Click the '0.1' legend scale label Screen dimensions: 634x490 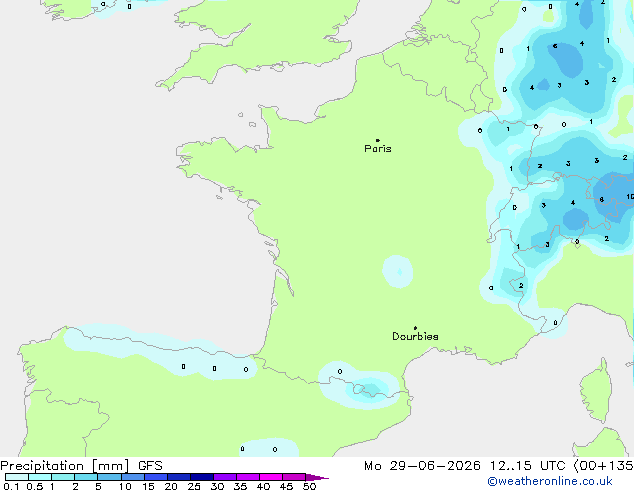tap(11, 486)
